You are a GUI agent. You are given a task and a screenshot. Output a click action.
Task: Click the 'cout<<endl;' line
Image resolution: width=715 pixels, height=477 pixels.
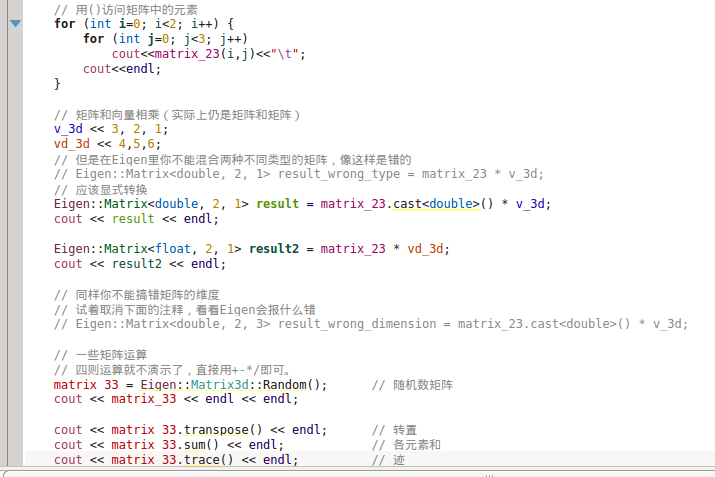point(122,69)
